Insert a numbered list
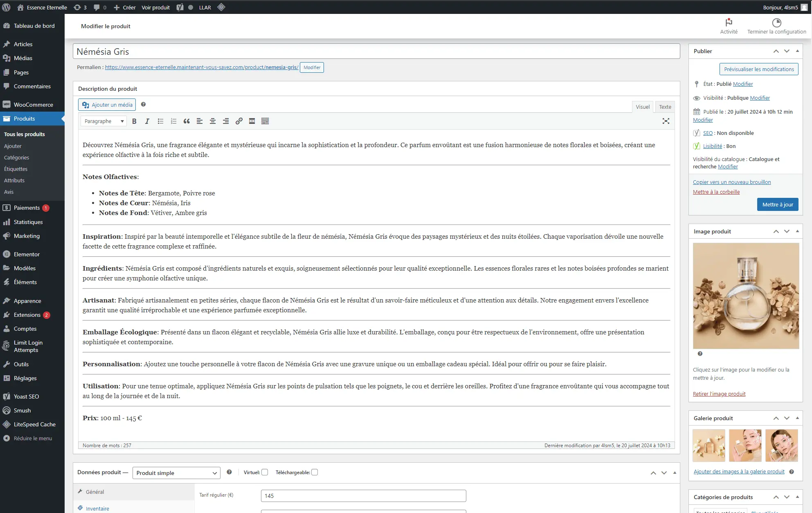The image size is (812, 513). (x=173, y=121)
